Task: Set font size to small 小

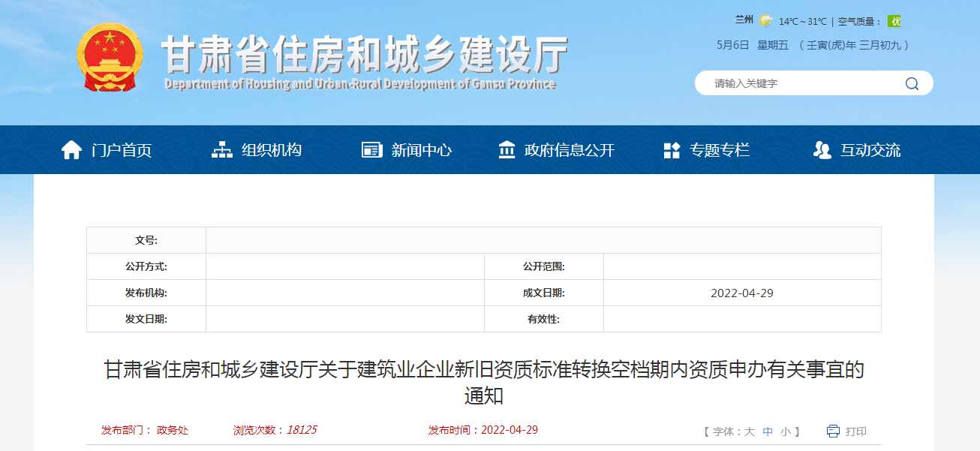Action: click(x=785, y=431)
